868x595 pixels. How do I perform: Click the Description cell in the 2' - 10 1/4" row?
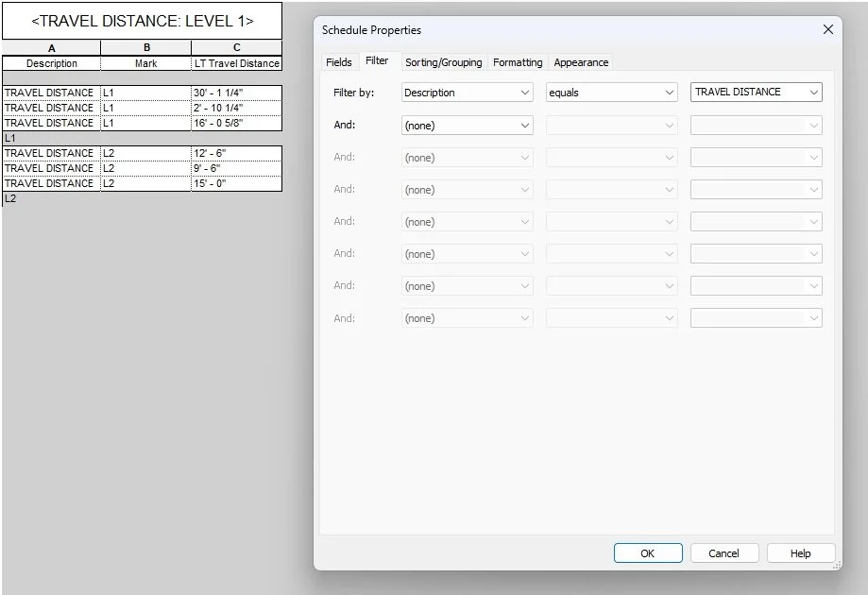(x=52, y=108)
